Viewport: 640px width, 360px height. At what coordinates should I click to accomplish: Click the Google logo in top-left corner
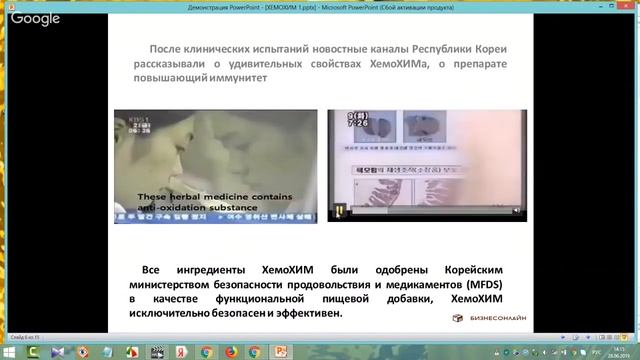tap(36, 19)
